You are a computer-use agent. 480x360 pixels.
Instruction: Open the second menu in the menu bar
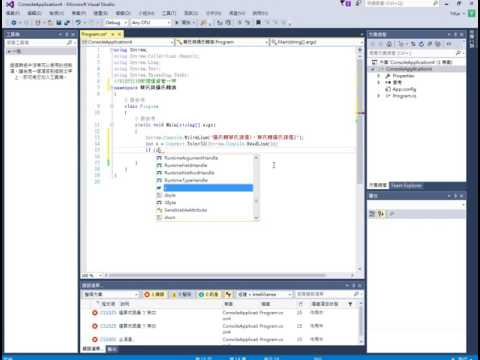pos(34,13)
